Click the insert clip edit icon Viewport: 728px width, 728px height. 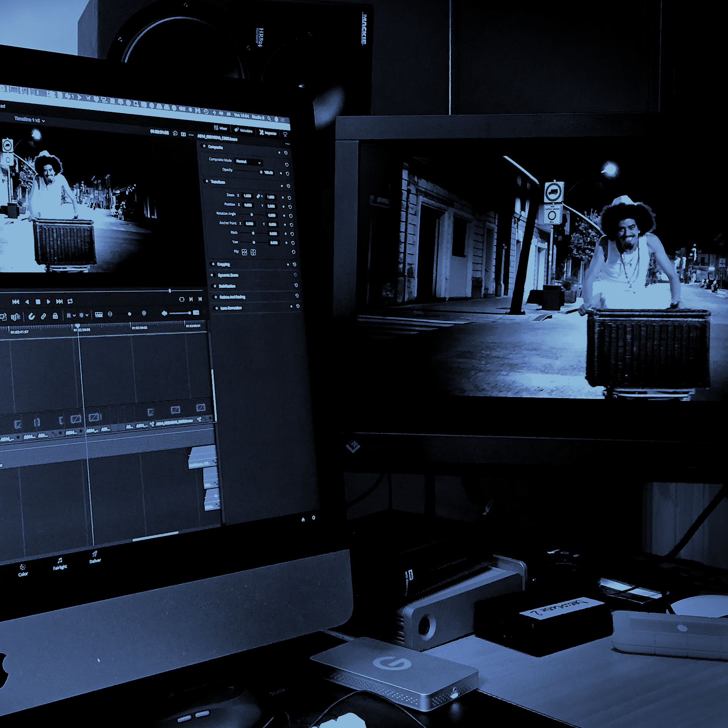tap(4, 317)
